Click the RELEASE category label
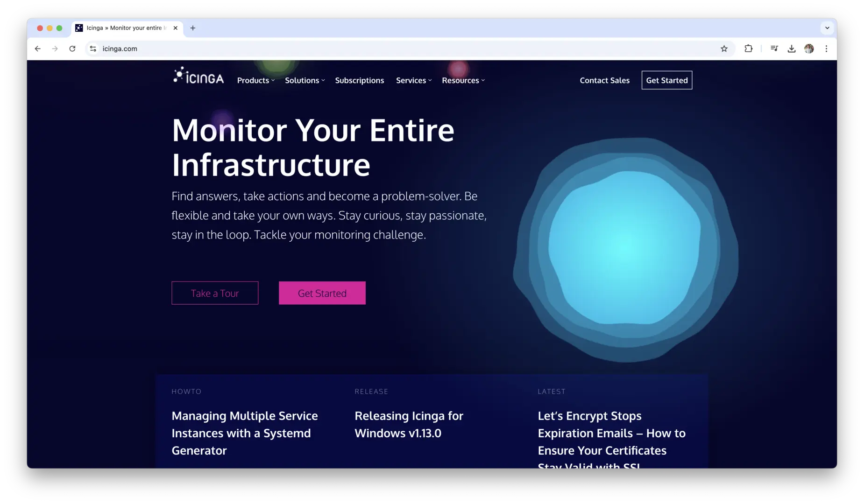This screenshot has width=864, height=504. 371,392
